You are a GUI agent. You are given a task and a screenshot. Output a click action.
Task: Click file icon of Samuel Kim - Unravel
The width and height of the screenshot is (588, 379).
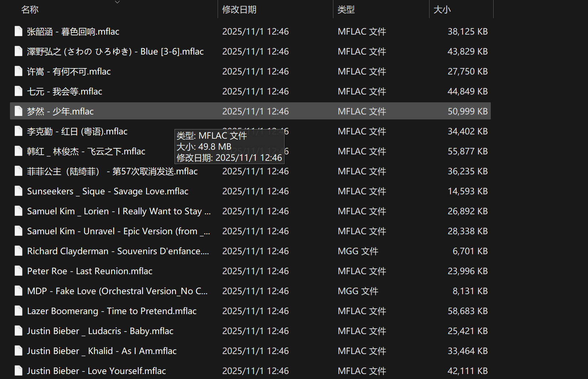tap(19, 231)
